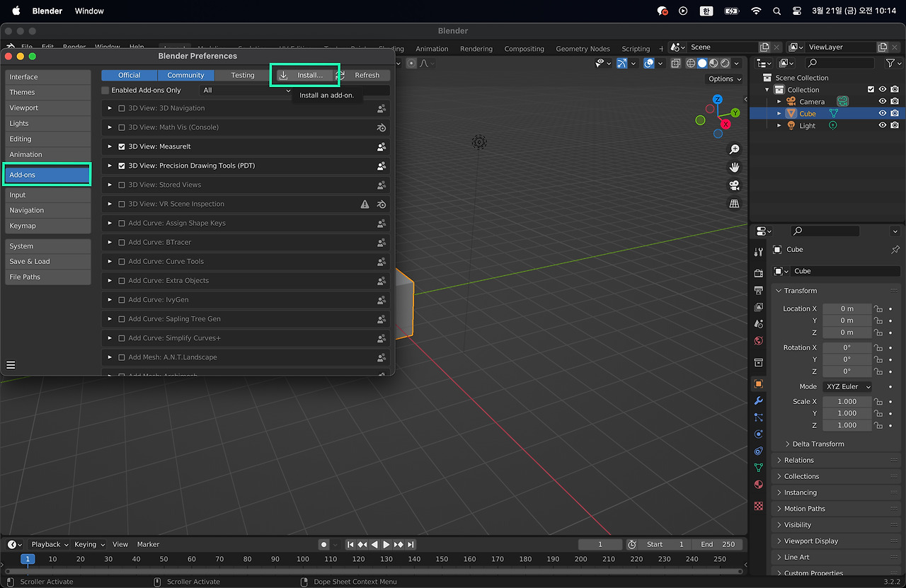
Task: Open the Tool properties tab icon
Action: pos(759,252)
